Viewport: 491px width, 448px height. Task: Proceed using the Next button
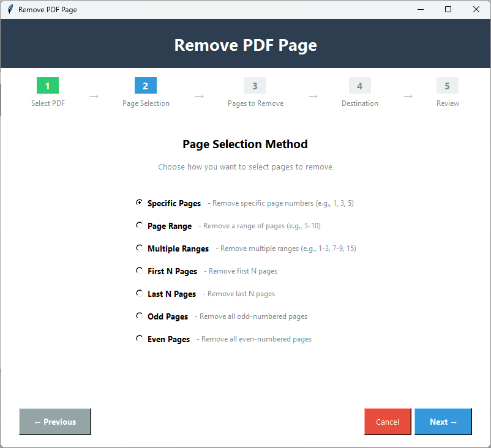[x=443, y=422]
